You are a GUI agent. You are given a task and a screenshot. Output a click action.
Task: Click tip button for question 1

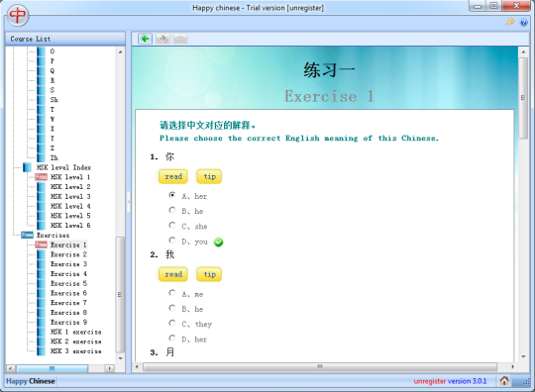tap(209, 176)
